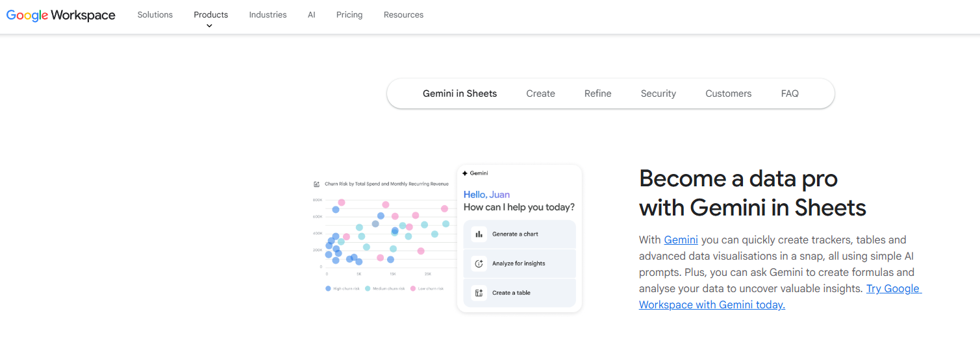Follow the Gemini hyperlink in paragraph
This screenshot has width=980, height=359.
681,240
